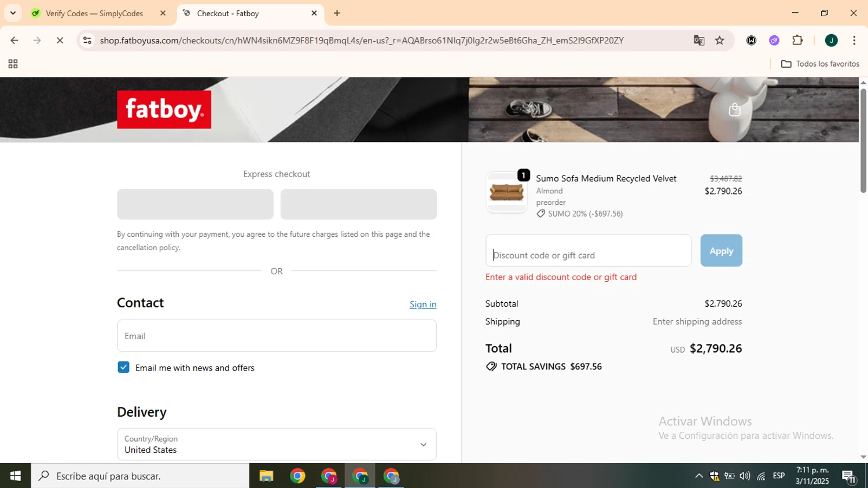The height and width of the screenshot is (488, 868).
Task: Uncheck Email me with news and offers
Action: click(x=123, y=368)
